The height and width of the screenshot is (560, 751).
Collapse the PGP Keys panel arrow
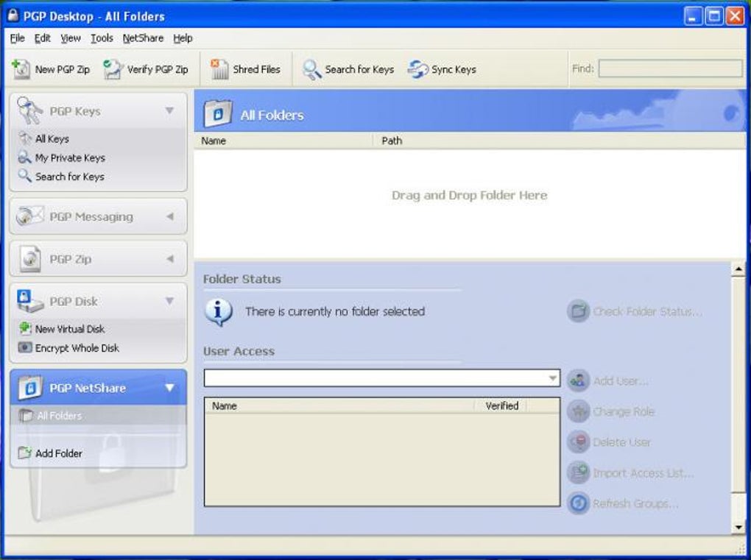(169, 110)
